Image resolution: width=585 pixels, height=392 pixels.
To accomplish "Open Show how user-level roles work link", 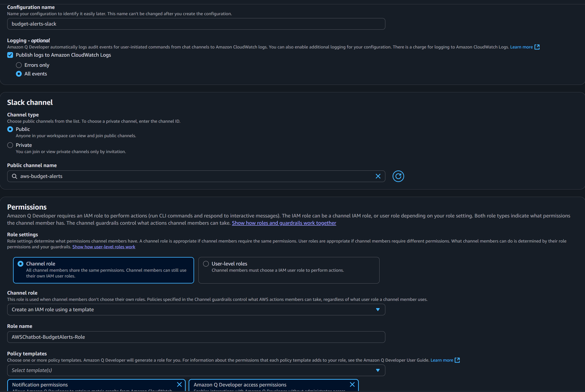I will click(x=104, y=247).
